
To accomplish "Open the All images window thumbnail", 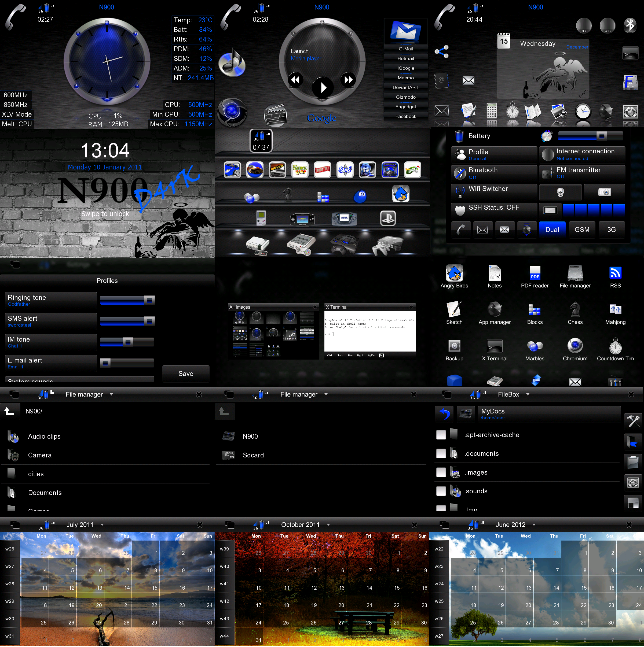I will tap(273, 331).
